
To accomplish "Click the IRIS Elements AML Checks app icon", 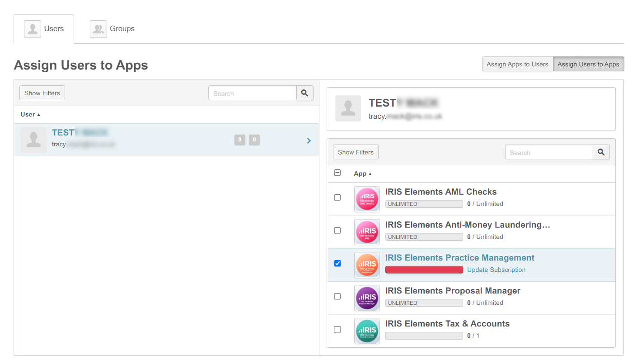I will point(367,199).
